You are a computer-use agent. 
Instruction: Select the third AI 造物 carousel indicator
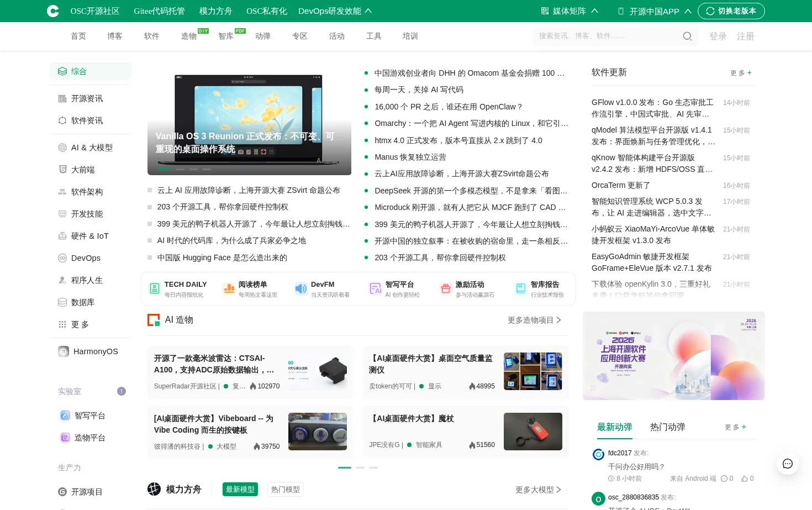pos(373,467)
